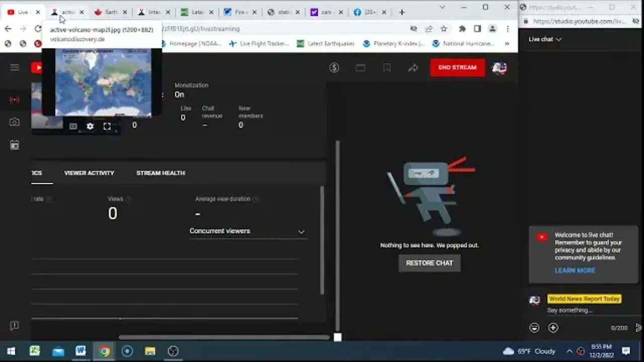Open the Chrome profile icon
644x362 pixels.
click(492, 29)
